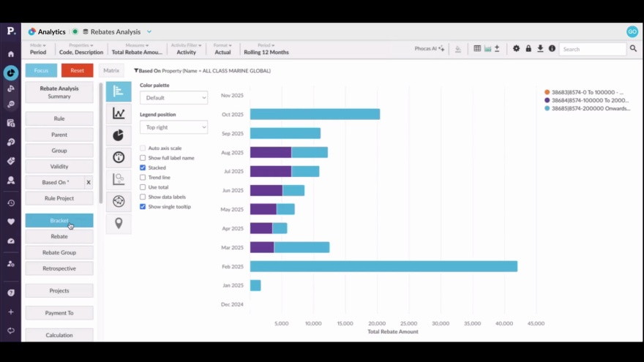Select the Rule dimension
The height and width of the screenshot is (362, 644).
tap(59, 118)
